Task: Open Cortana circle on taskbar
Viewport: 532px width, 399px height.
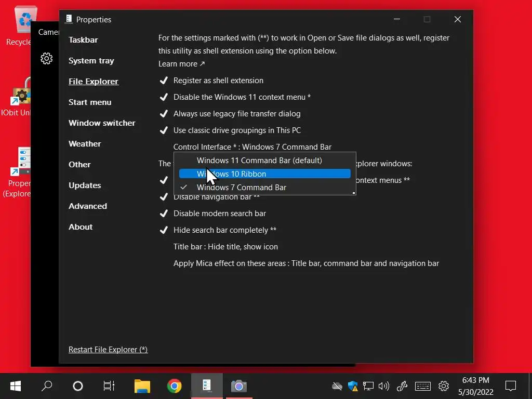Action: pyautogui.click(x=78, y=386)
